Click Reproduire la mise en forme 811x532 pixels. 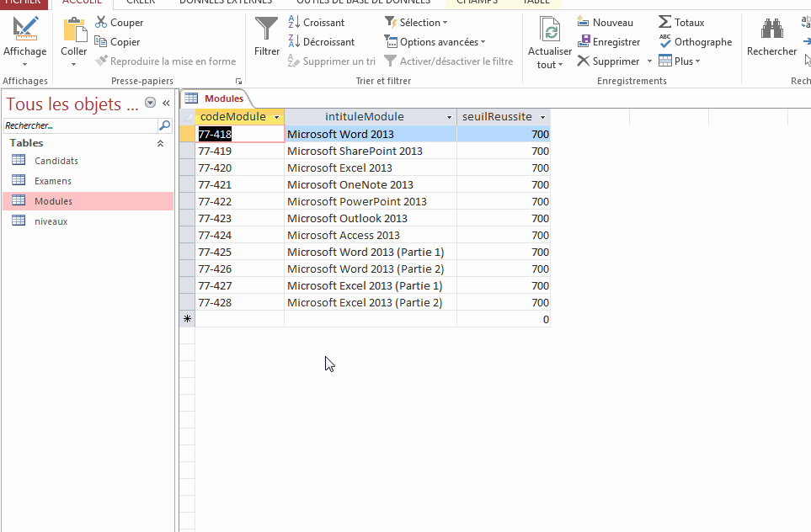[x=166, y=61]
